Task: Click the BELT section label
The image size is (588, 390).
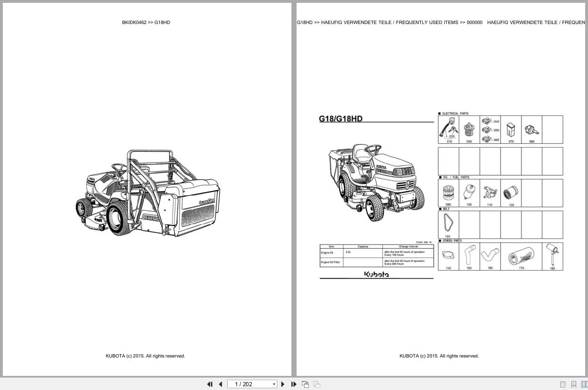Action: pos(446,209)
